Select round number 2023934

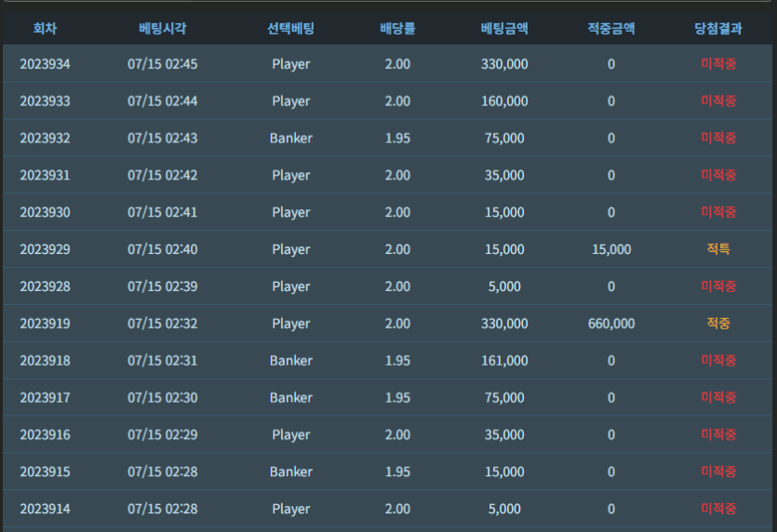(x=45, y=64)
